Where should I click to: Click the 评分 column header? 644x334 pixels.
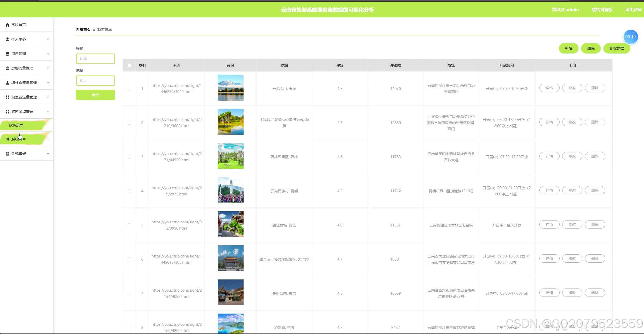tap(340, 65)
